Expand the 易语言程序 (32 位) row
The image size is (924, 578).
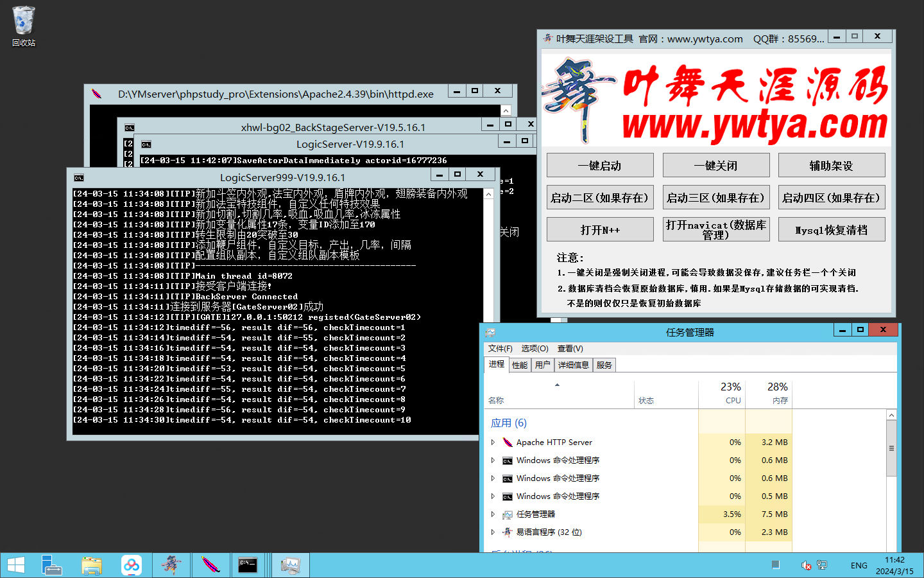click(493, 532)
